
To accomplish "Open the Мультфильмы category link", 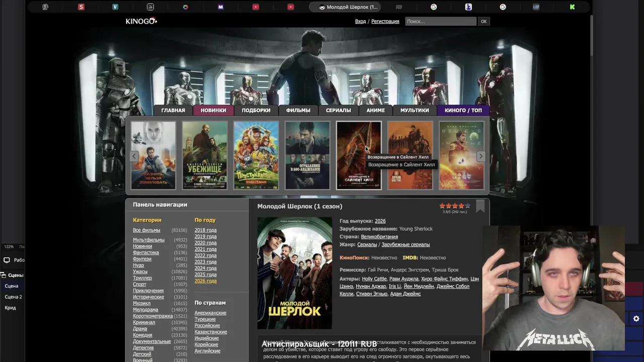I will coord(148,240).
